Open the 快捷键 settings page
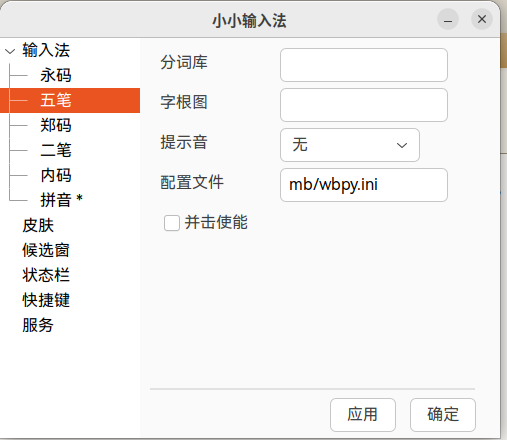 (x=46, y=300)
